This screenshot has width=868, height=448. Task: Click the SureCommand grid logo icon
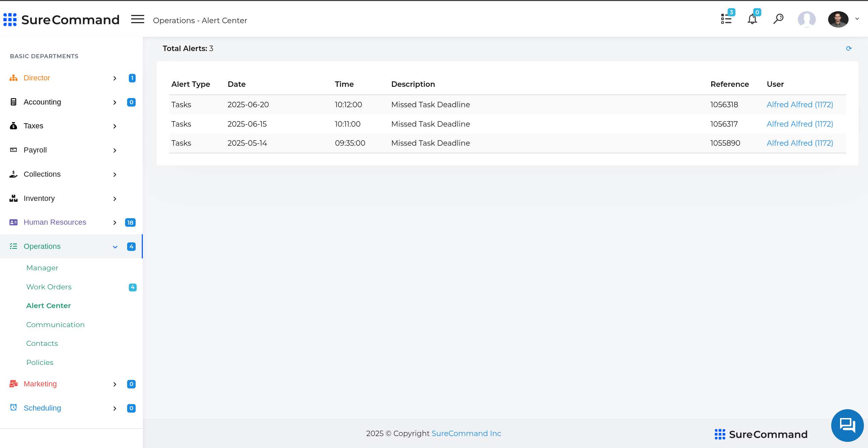(10, 20)
